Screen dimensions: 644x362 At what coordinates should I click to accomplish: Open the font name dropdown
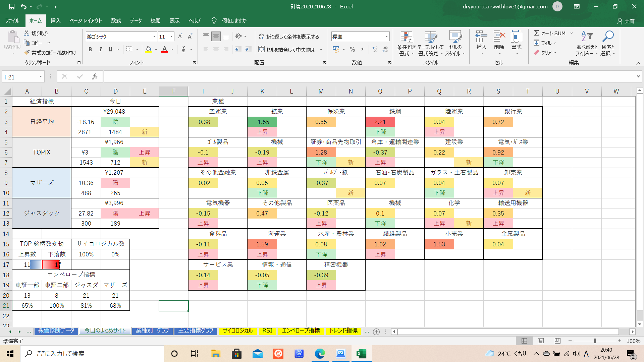tap(154, 37)
